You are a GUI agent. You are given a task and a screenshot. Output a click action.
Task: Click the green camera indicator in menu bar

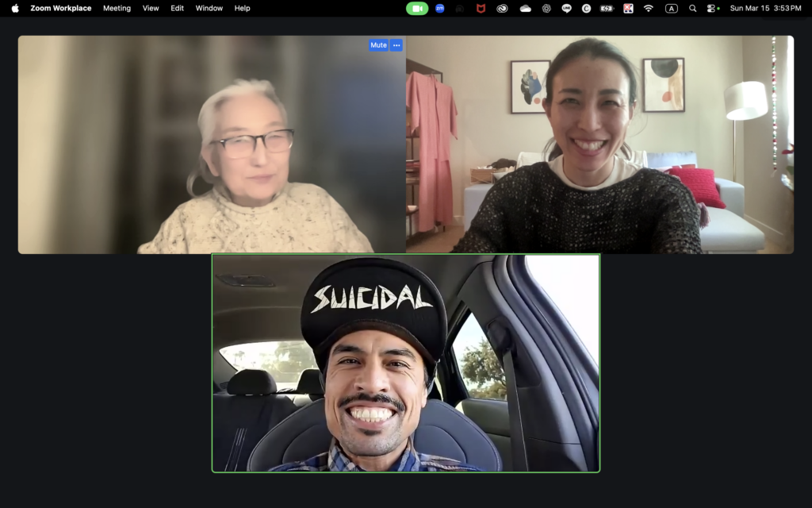point(417,8)
